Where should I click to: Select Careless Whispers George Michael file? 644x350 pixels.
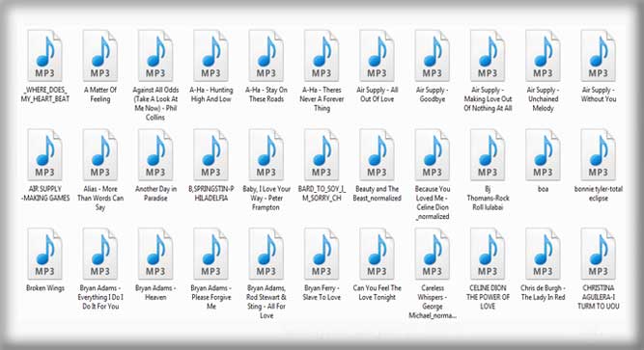433,255
